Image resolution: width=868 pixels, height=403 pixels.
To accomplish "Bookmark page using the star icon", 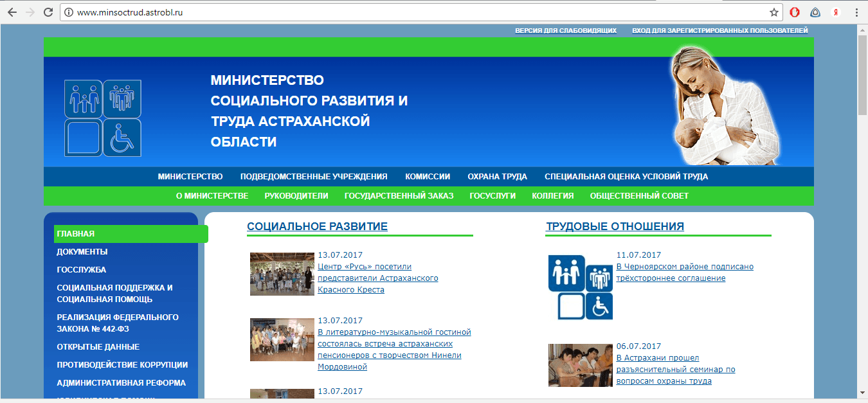I will [774, 12].
